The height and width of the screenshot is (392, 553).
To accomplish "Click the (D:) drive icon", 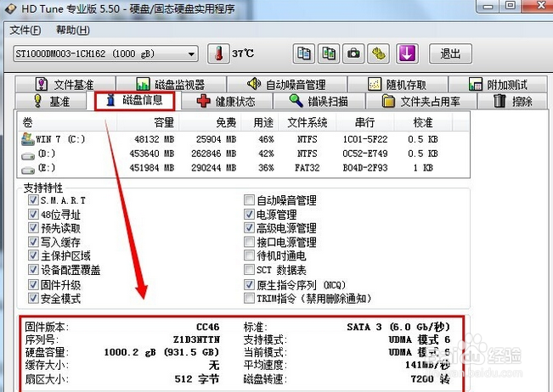I will 27,155.
